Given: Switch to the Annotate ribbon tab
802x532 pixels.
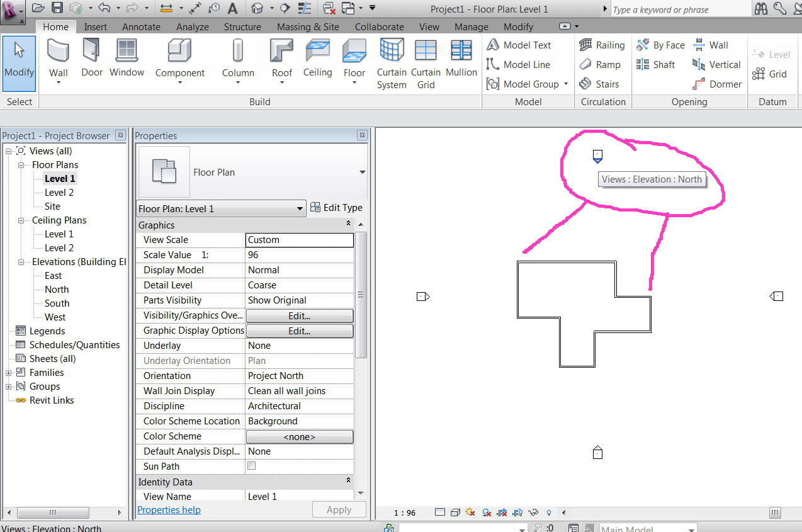Looking at the screenshot, I should click(141, 26).
